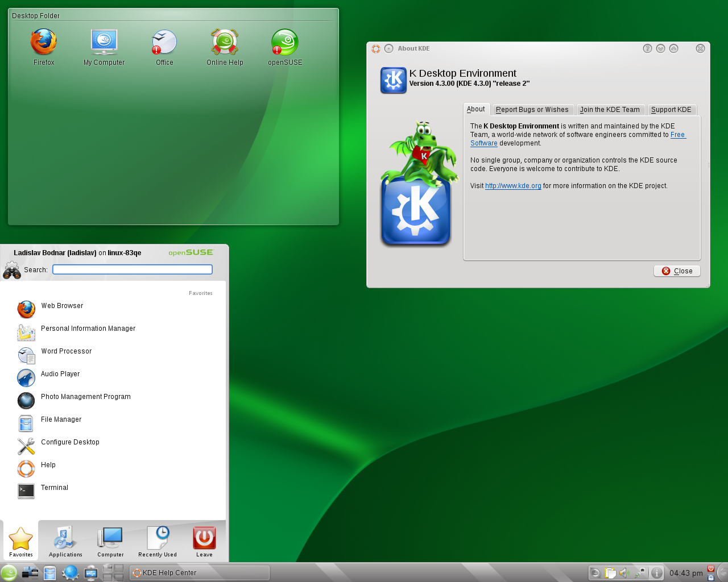Click the openSUSE desktop icon
The width and height of the screenshot is (728, 582).
[x=285, y=47]
